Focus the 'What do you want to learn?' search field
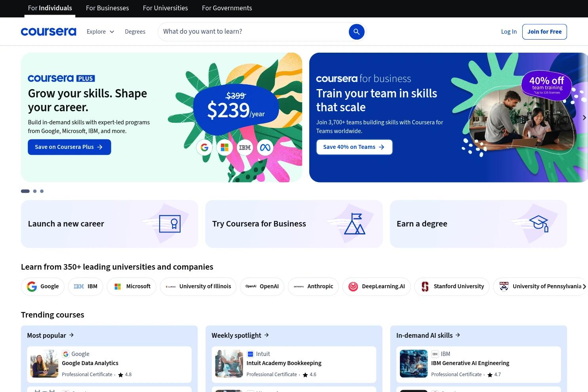The height and width of the screenshot is (392, 588). tap(253, 32)
